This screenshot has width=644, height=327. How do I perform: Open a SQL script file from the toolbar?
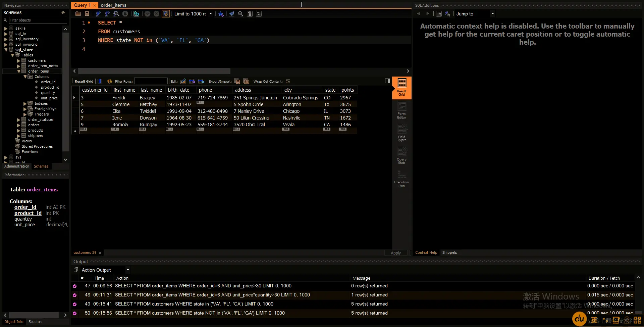pyautogui.click(x=78, y=14)
